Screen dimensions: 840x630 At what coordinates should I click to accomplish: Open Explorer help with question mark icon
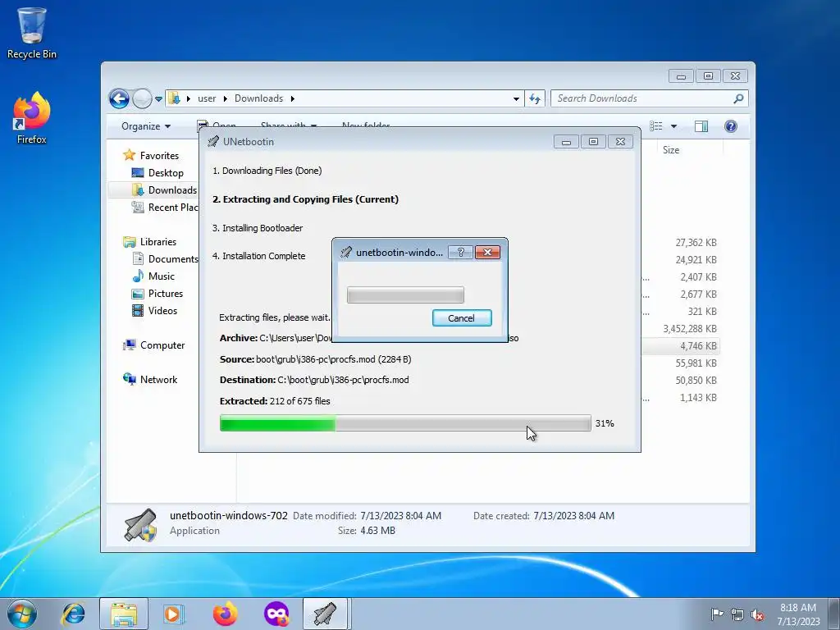(x=731, y=126)
